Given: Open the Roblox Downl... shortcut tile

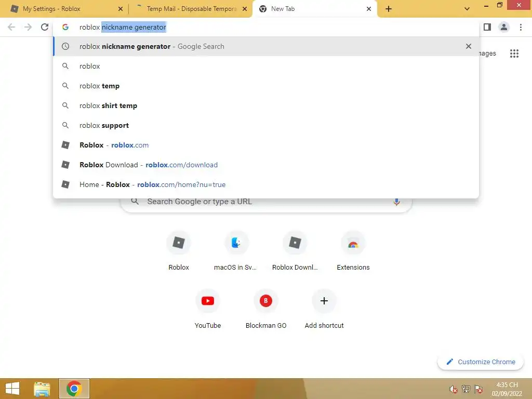Looking at the screenshot, I should 295,251.
